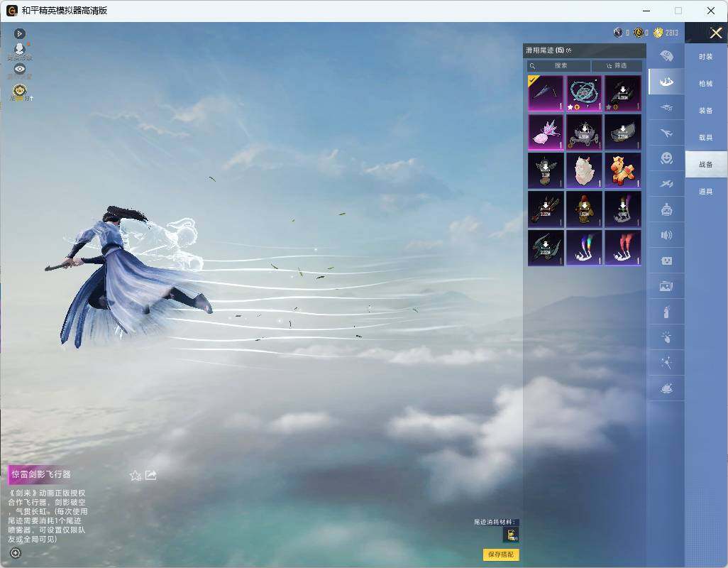The image size is (728, 568).
Task: Click the 保存搭配 save outfit button
Action: click(x=501, y=555)
